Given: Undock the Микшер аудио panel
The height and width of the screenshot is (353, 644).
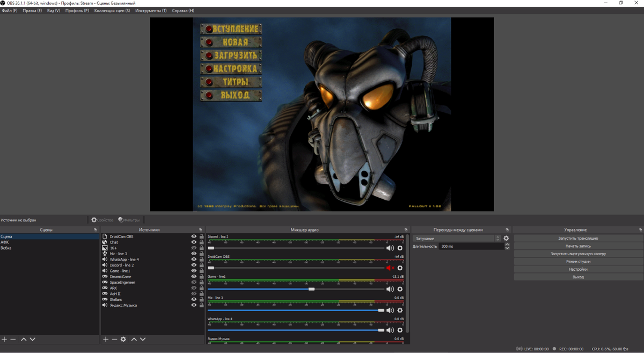Looking at the screenshot, I should click(x=406, y=230).
